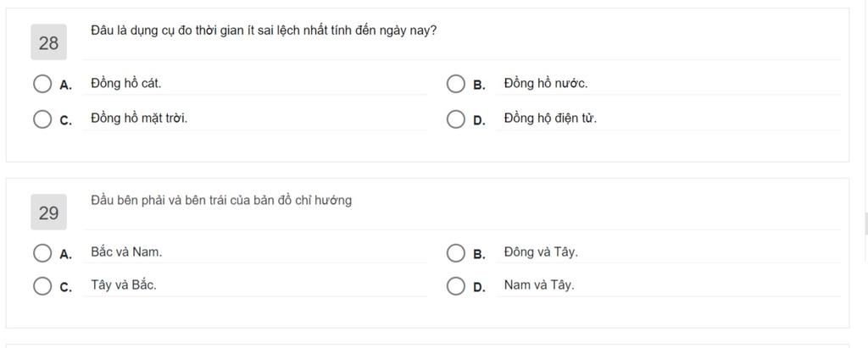Choose the answer 'Đông và Tây.'

pyautogui.click(x=541, y=252)
